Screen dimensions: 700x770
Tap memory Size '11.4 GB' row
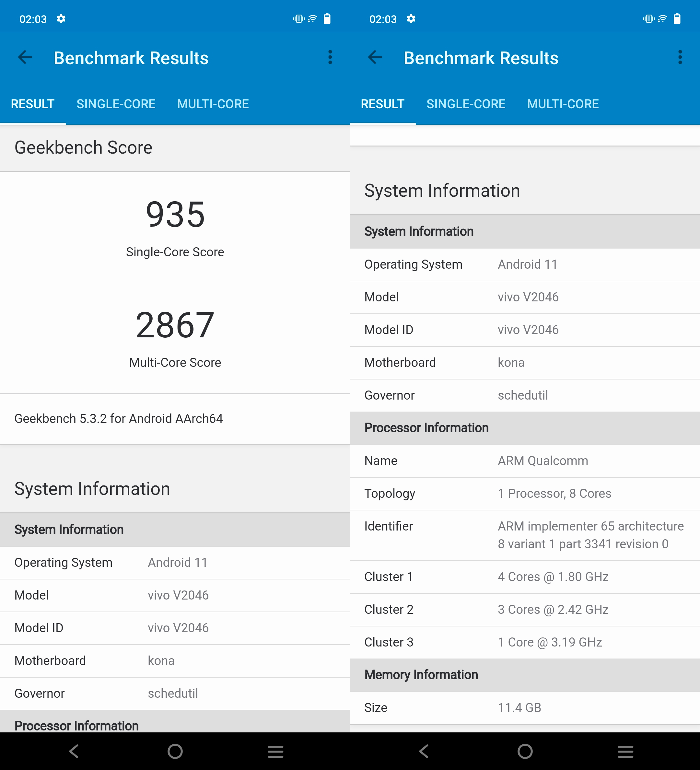tap(525, 708)
